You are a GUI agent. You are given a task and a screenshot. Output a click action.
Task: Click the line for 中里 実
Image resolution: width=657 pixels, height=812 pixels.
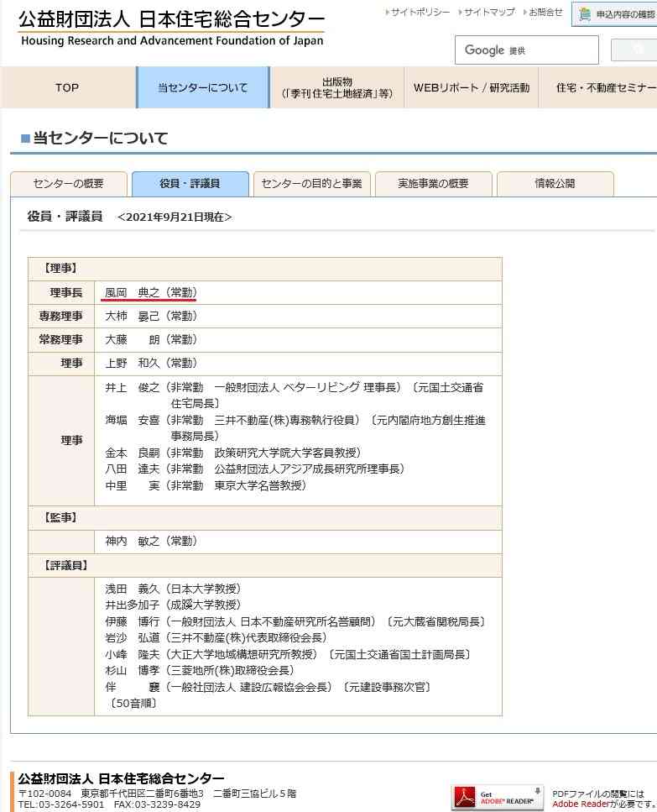click(x=206, y=485)
